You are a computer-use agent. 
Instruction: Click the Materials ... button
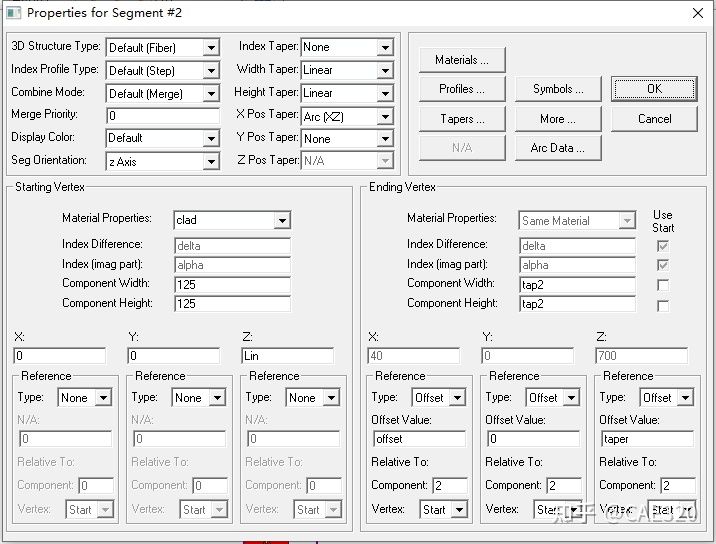[462, 60]
